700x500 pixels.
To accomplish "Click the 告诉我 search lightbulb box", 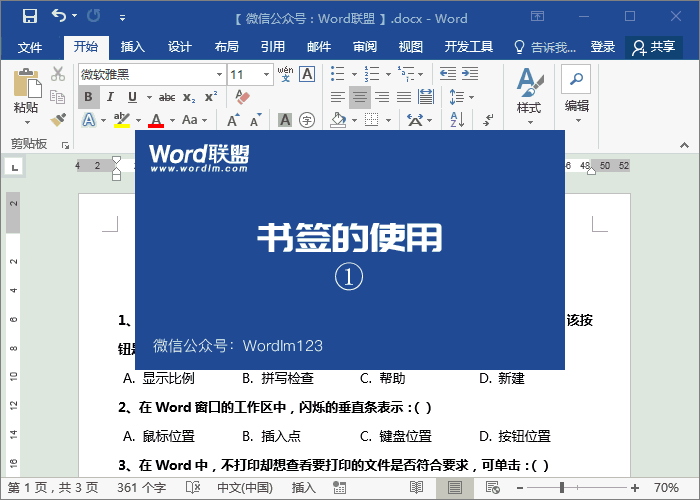I will tap(545, 47).
